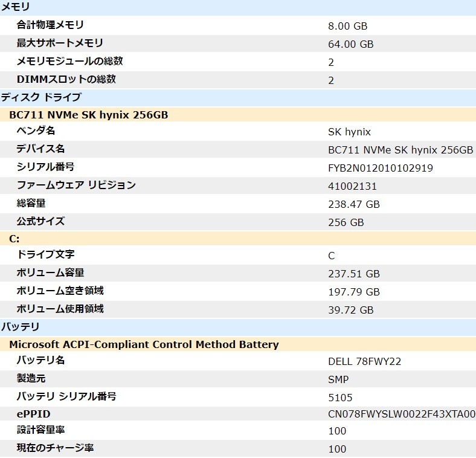The height and width of the screenshot is (458, 476).
Task: Select battery serial value 5105
Action: pos(340,398)
